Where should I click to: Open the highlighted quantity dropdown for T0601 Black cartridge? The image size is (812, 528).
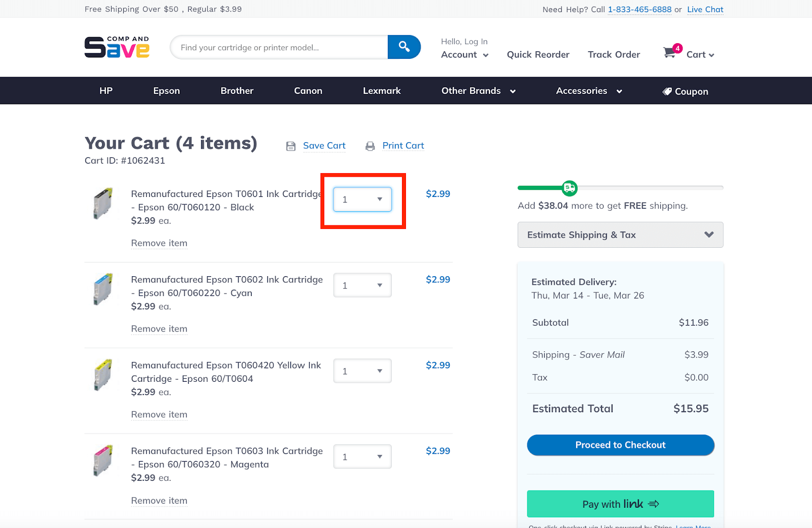tap(362, 200)
